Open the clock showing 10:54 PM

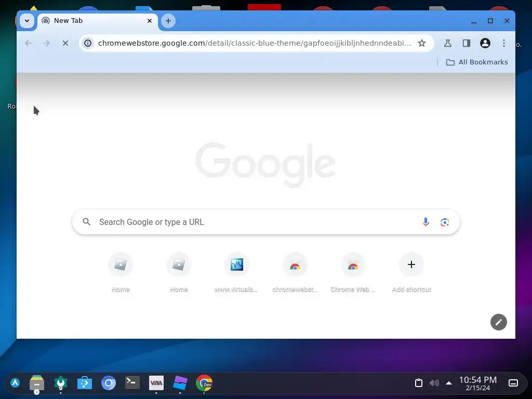[x=478, y=383]
